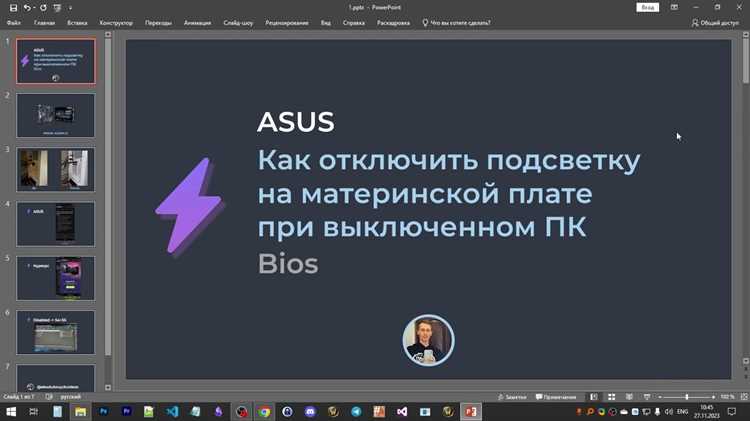Select the circular portrait photo on slide
Image resolution: width=750 pixels, height=421 pixels.
click(x=428, y=340)
